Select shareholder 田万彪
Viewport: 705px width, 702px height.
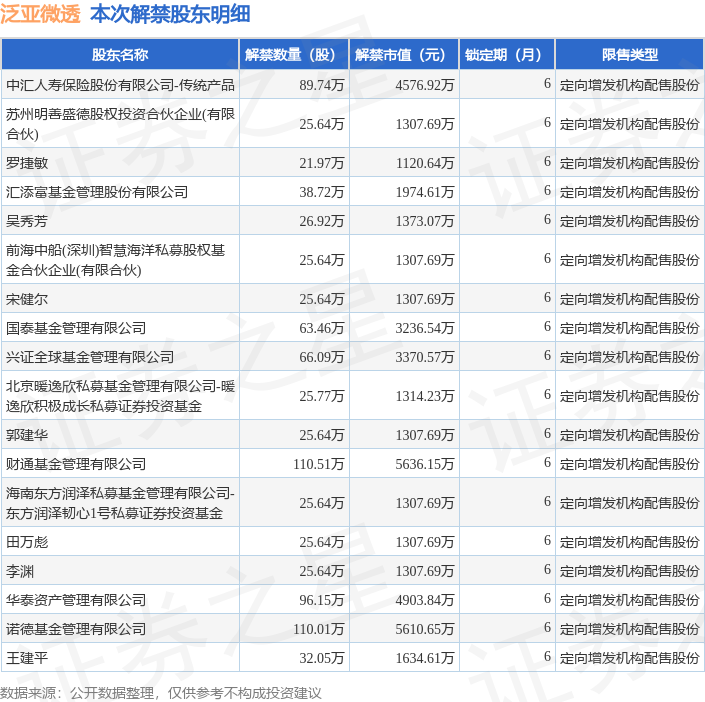27,542
